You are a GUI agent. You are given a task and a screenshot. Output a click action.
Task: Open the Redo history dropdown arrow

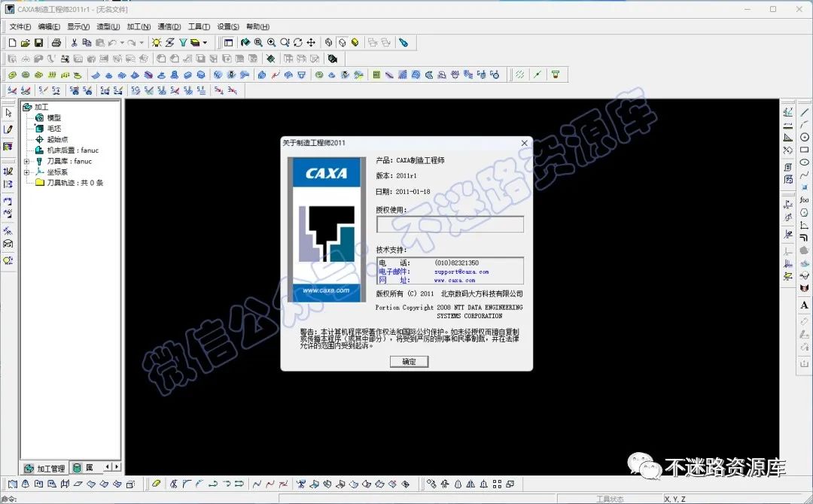[x=142, y=42]
